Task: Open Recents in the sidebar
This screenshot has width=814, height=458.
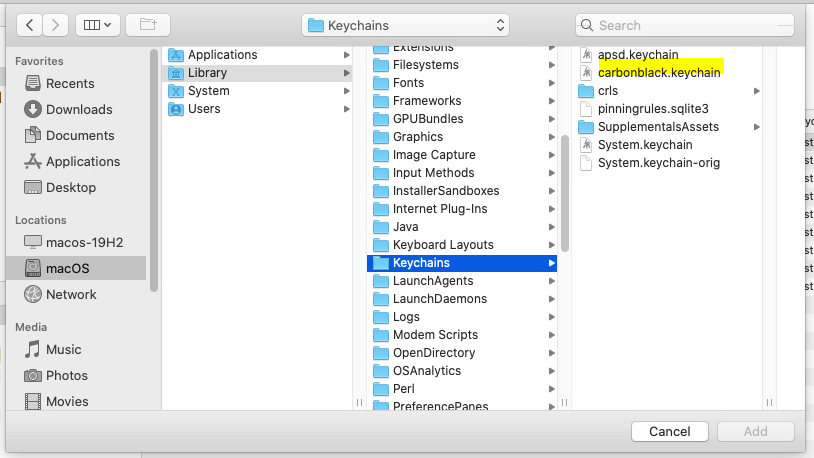Action: click(x=70, y=83)
